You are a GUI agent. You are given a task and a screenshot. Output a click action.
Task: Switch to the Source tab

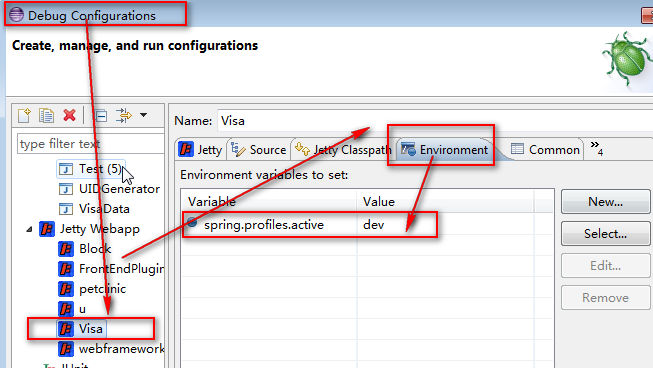pos(259,149)
